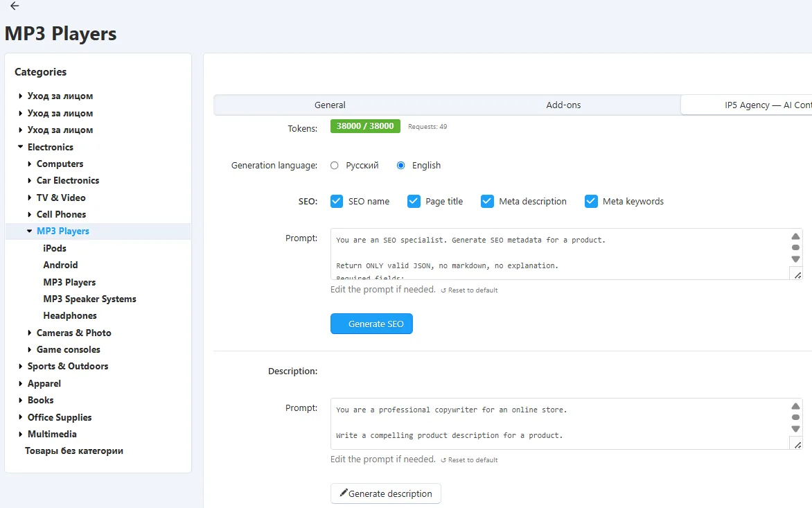This screenshot has width=812, height=508.
Task: Click the Generate SEO button
Action: [372, 324]
